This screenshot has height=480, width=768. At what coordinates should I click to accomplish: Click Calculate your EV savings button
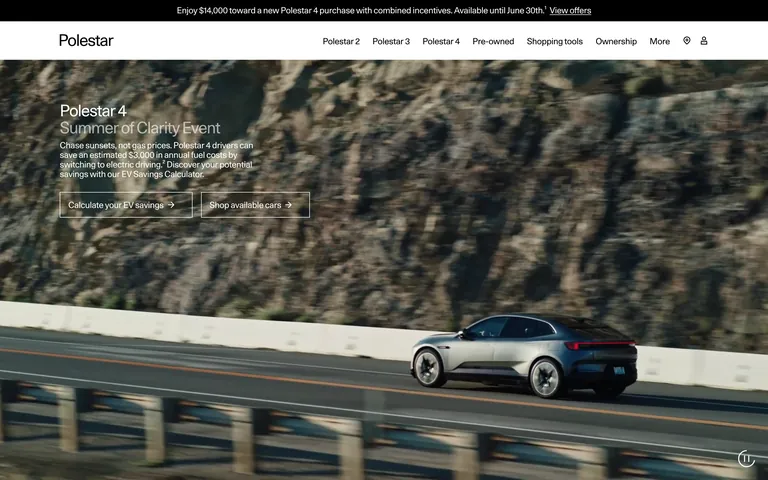pyautogui.click(x=126, y=205)
